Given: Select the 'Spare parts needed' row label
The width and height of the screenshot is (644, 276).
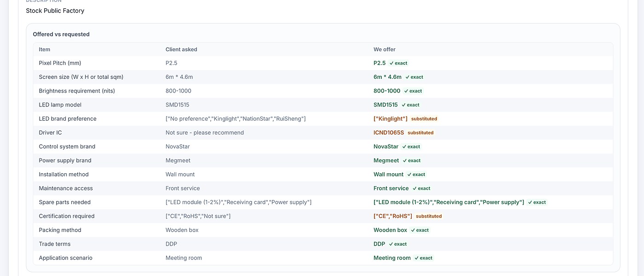Looking at the screenshot, I should [x=65, y=202].
